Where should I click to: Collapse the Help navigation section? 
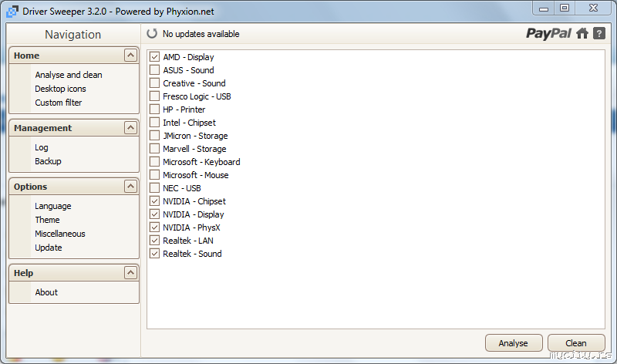click(x=130, y=273)
